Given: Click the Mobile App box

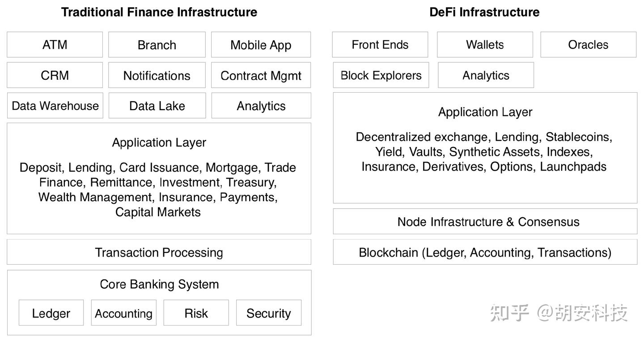Looking at the screenshot, I should pyautogui.click(x=261, y=45).
